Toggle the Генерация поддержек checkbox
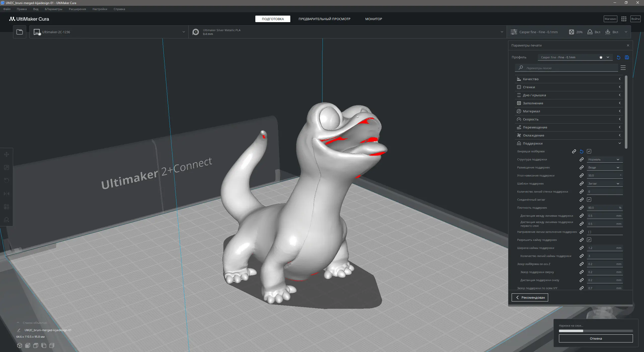644x352 pixels. (x=589, y=151)
